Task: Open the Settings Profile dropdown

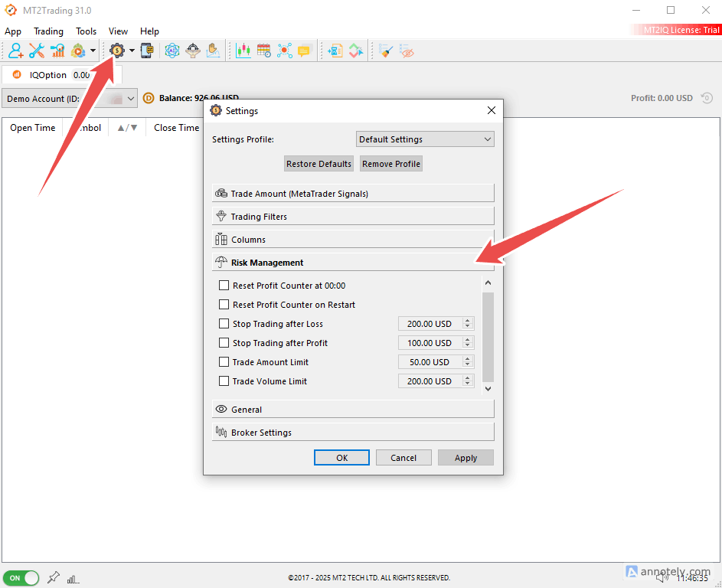Action: [424, 139]
